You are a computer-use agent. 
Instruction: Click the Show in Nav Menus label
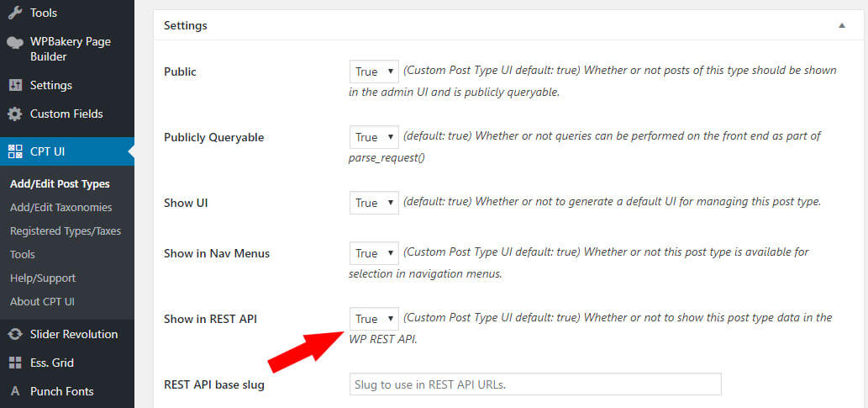click(x=217, y=253)
